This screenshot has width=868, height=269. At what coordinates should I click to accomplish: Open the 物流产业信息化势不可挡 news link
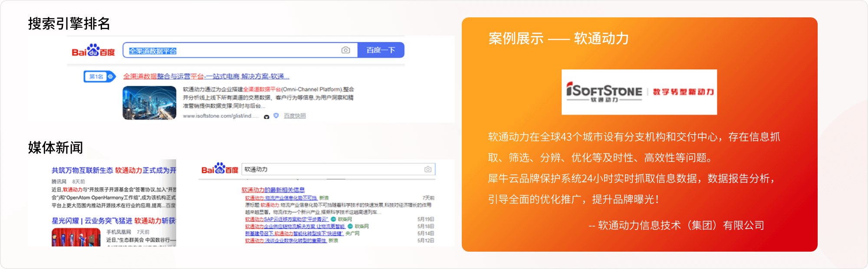(x=281, y=198)
